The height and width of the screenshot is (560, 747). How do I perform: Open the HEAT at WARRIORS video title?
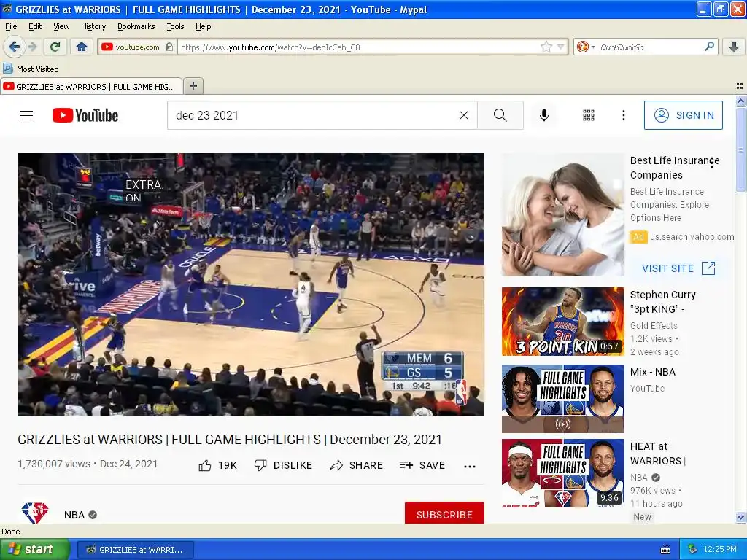[x=657, y=454]
